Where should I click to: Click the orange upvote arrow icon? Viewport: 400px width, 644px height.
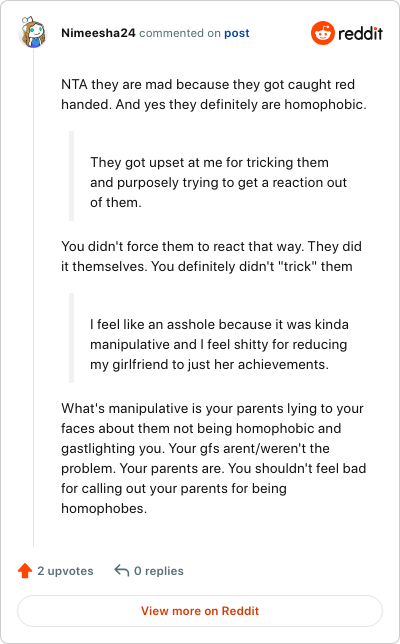click(x=25, y=571)
